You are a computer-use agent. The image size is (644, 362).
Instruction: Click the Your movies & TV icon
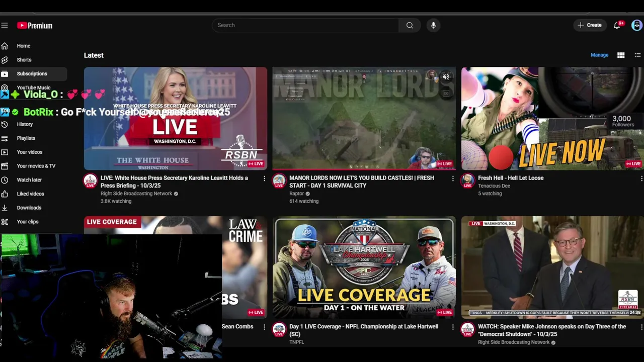tap(5, 166)
